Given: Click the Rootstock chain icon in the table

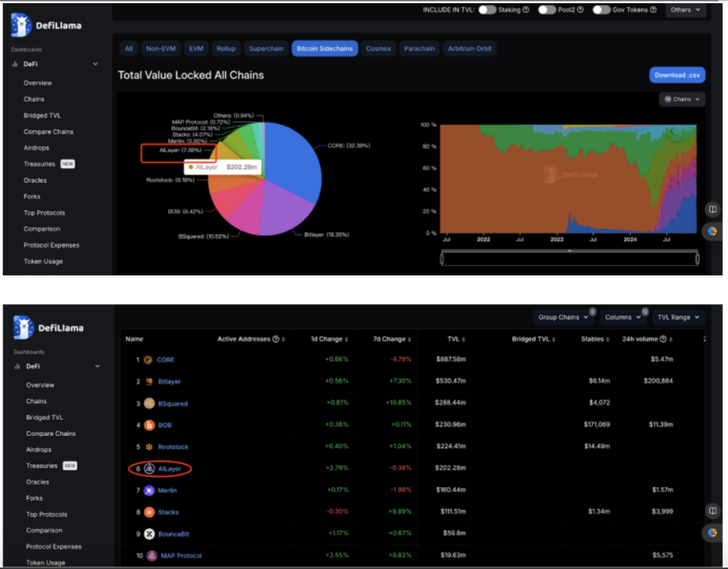Looking at the screenshot, I should [149, 447].
